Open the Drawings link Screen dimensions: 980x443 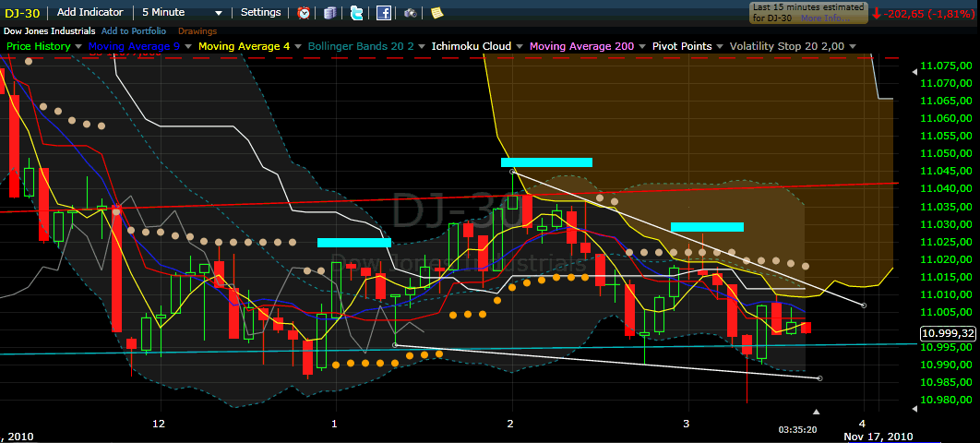pos(197,30)
